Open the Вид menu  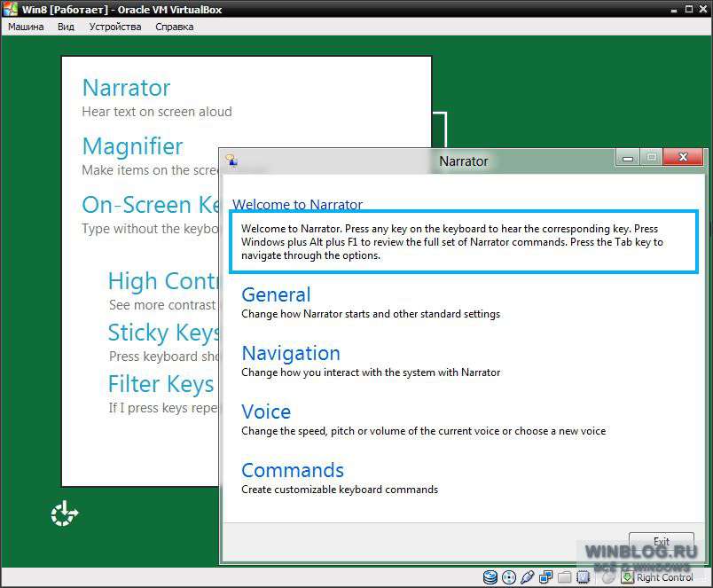coord(66,27)
